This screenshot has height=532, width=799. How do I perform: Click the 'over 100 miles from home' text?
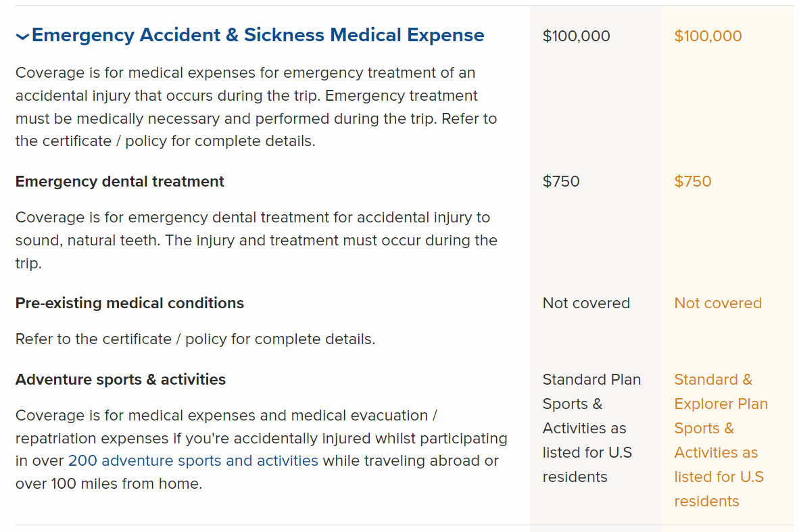click(x=109, y=484)
